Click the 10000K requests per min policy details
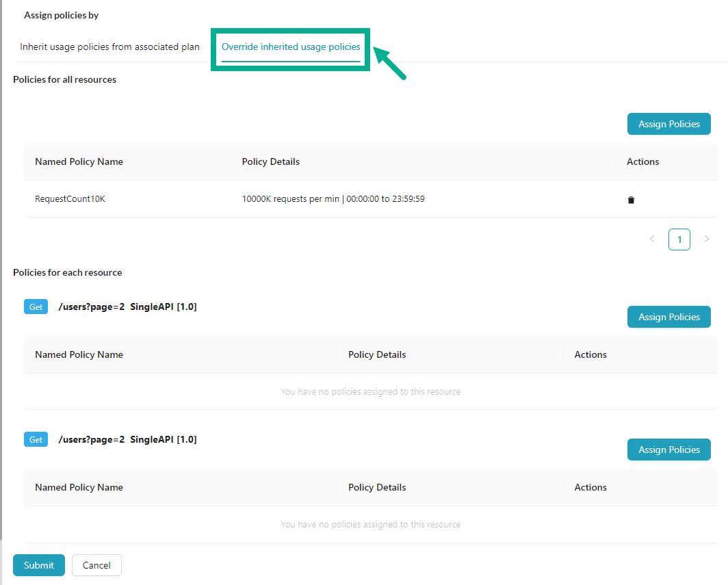This screenshot has width=728, height=585. [x=333, y=198]
